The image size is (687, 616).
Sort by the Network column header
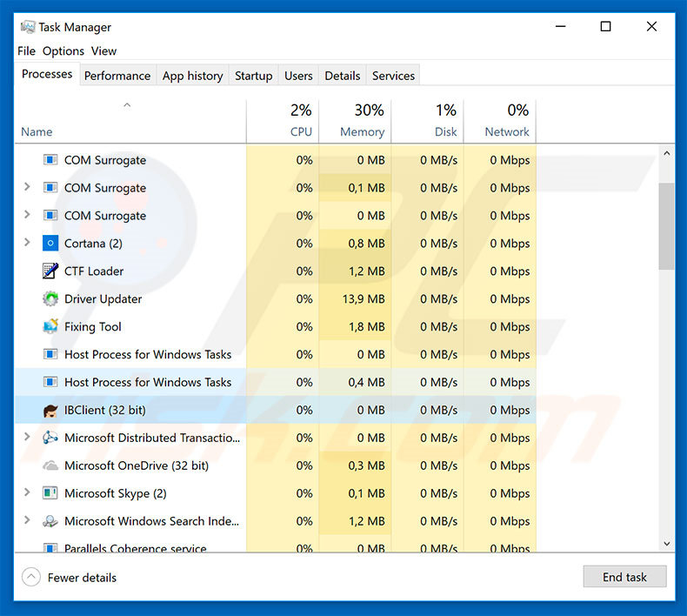coord(500,121)
